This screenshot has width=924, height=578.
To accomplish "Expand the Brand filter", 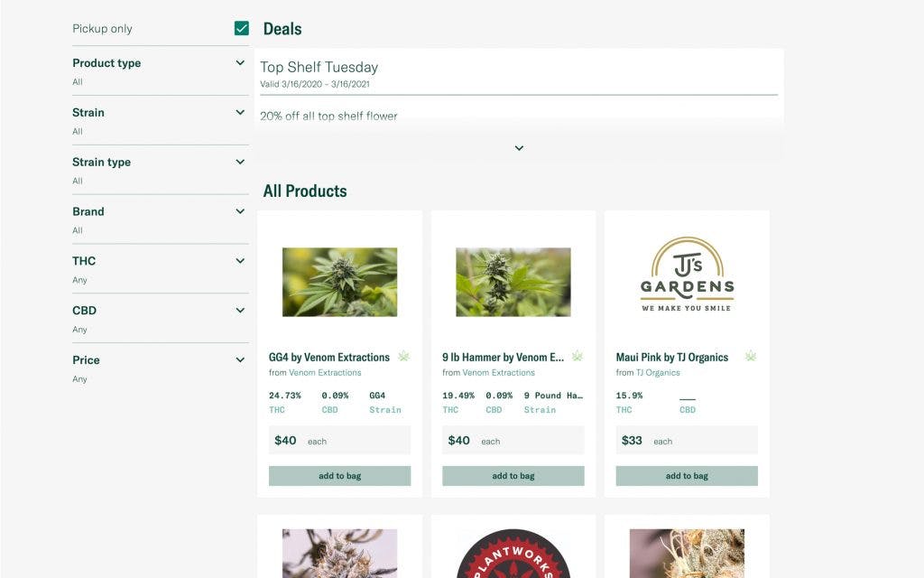I will click(239, 210).
